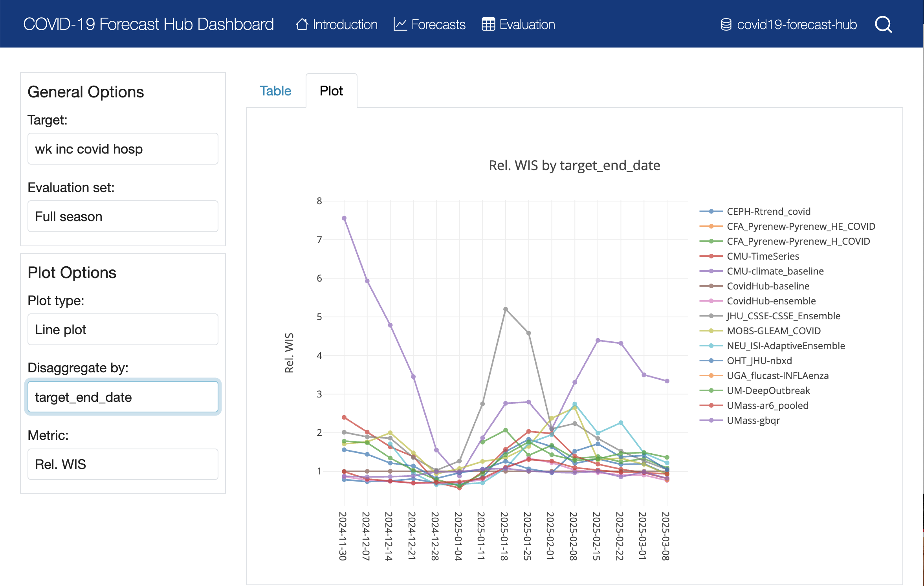Toggle CMU-climate_baseline legend entry
The height and width of the screenshot is (586, 924).
pos(761,271)
